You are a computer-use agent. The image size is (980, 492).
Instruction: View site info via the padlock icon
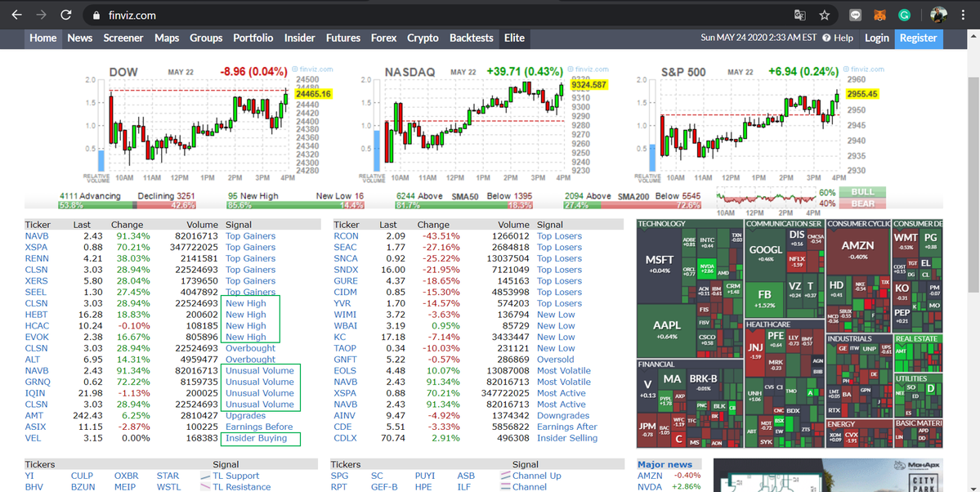click(96, 15)
